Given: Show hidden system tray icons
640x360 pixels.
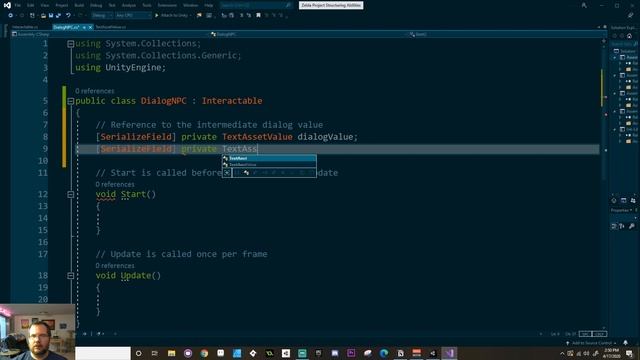Looking at the screenshot, I should 562,353.
